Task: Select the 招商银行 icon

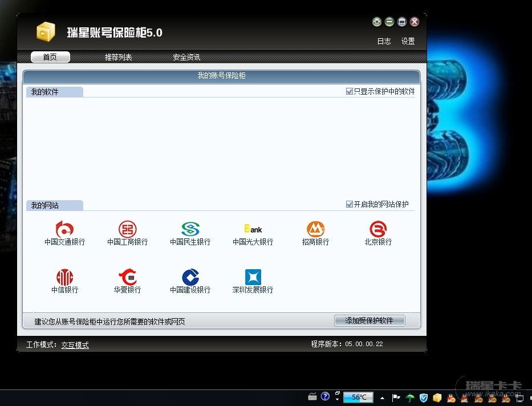Action: [x=315, y=229]
